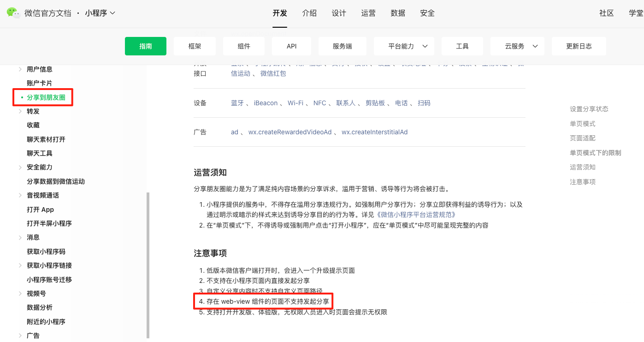Expand the 用户信息 sidebar section

point(20,69)
